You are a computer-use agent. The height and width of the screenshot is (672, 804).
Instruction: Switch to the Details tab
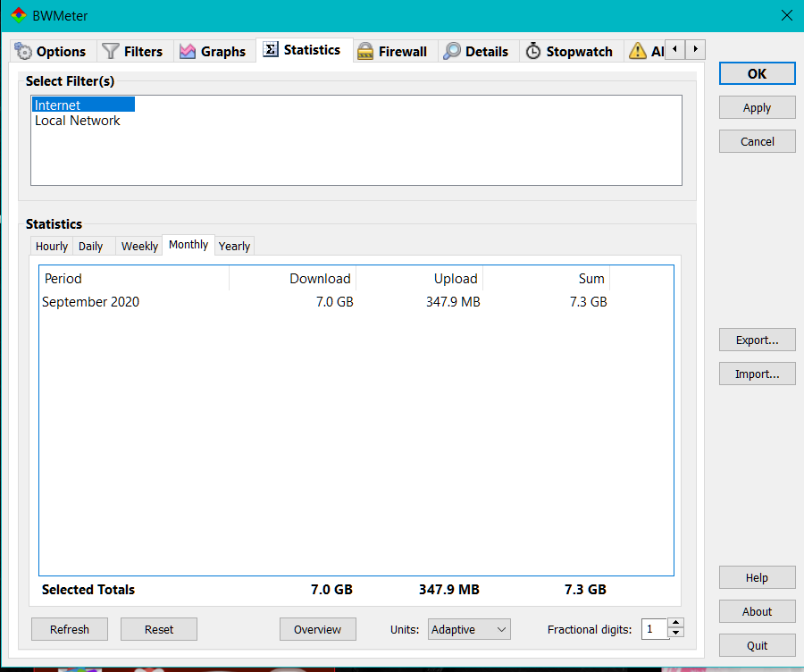479,51
